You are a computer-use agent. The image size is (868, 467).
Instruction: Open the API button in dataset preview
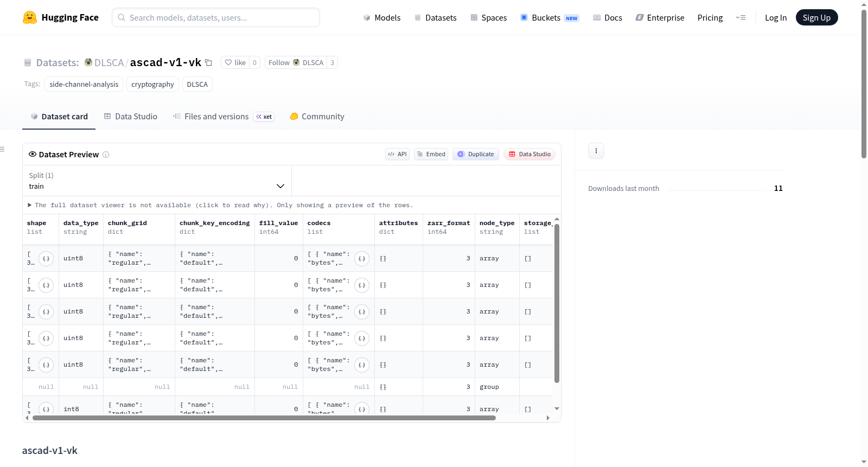[x=397, y=154]
